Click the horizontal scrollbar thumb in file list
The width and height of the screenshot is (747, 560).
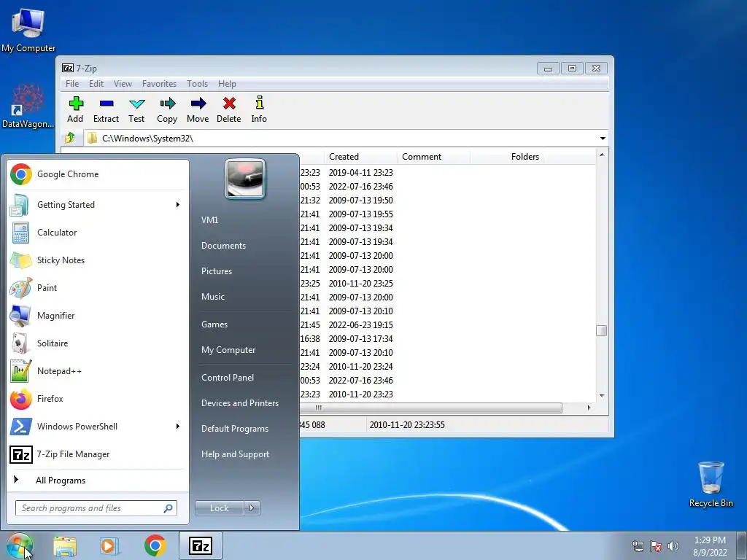[431, 408]
